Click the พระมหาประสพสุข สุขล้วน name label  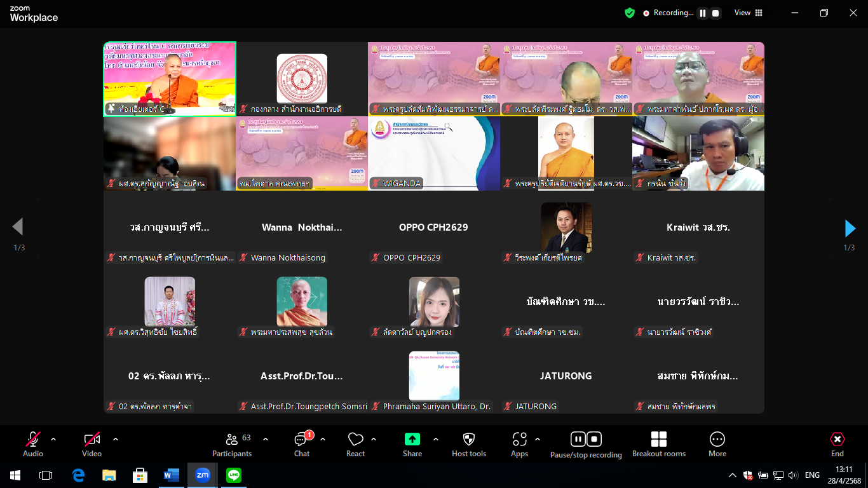tap(291, 332)
